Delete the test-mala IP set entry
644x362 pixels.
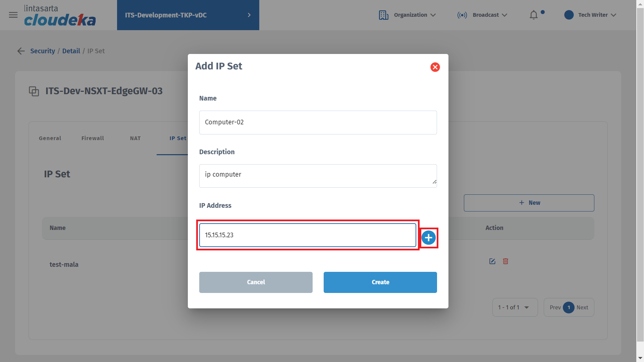505,261
